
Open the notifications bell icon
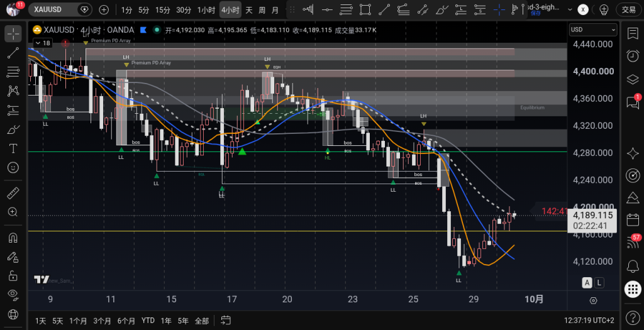[x=633, y=267]
